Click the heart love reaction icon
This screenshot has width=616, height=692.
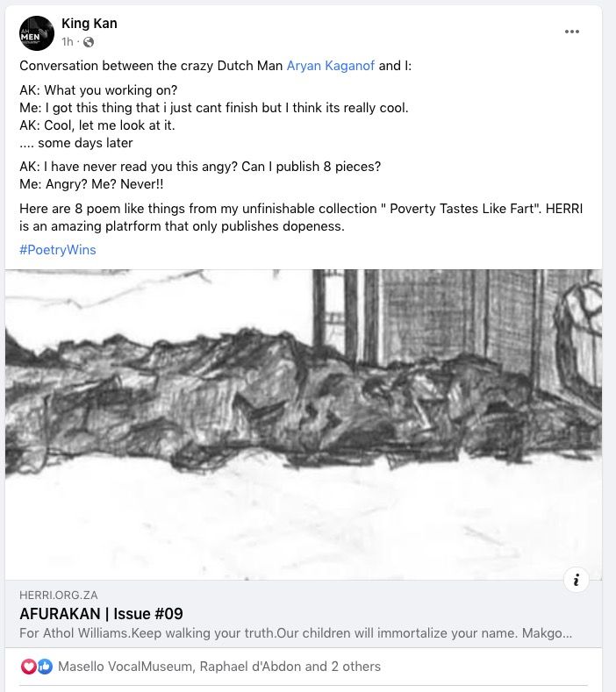coord(28,667)
